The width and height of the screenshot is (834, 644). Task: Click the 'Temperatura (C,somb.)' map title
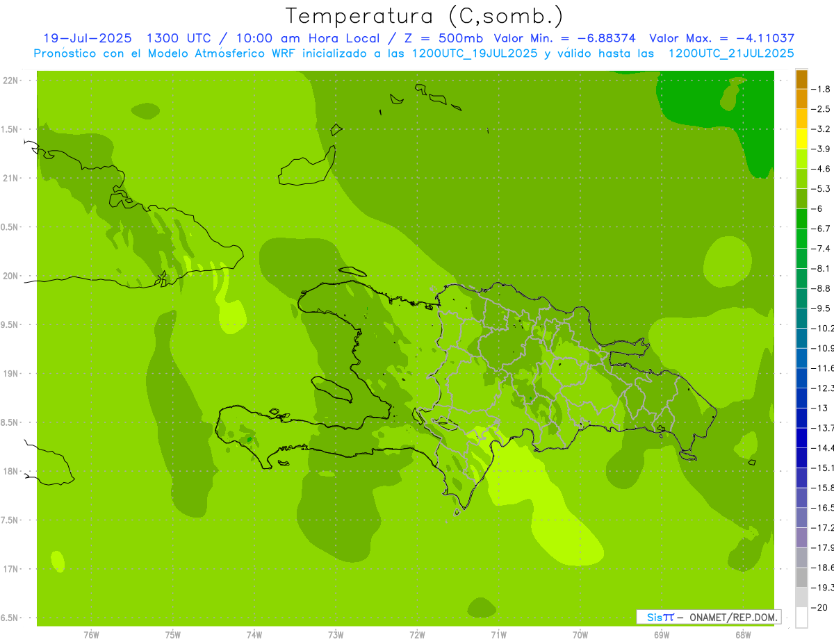424,15
